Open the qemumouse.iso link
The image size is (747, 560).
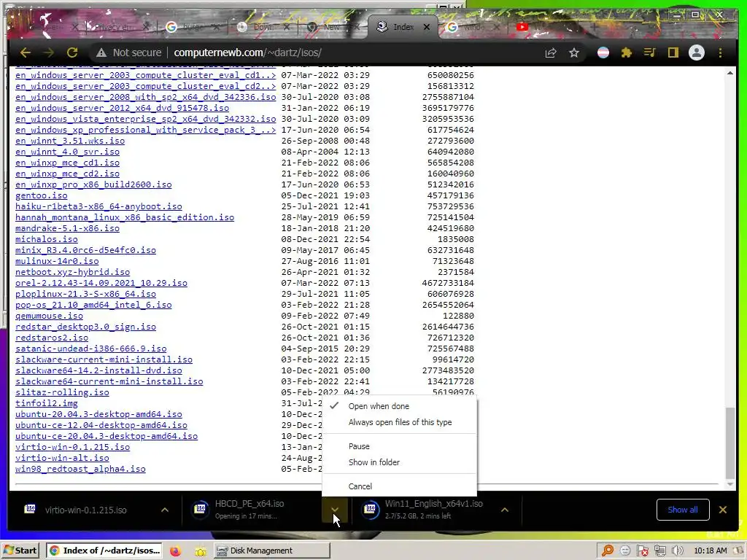click(x=49, y=316)
